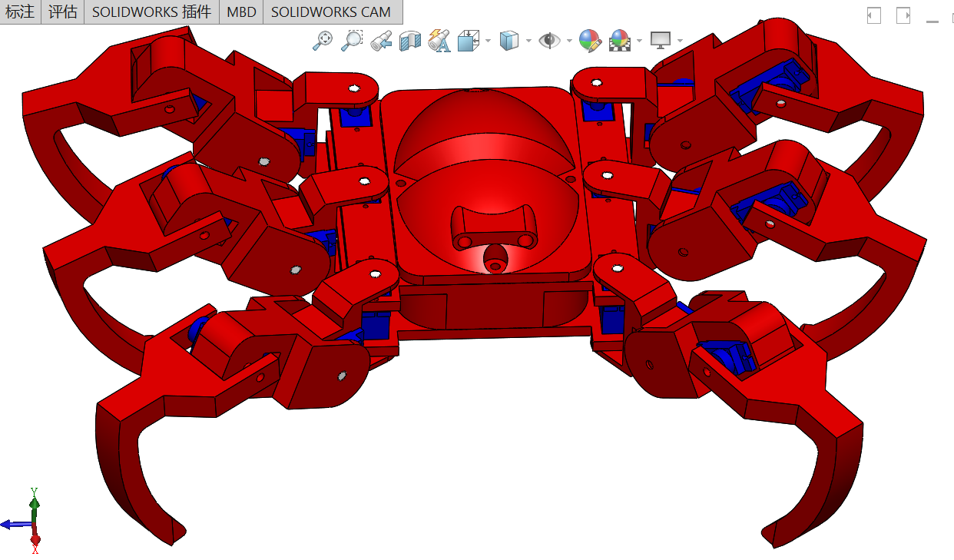The image size is (954, 560).
Task: Click the blue Z axis of triad
Action: point(15,525)
